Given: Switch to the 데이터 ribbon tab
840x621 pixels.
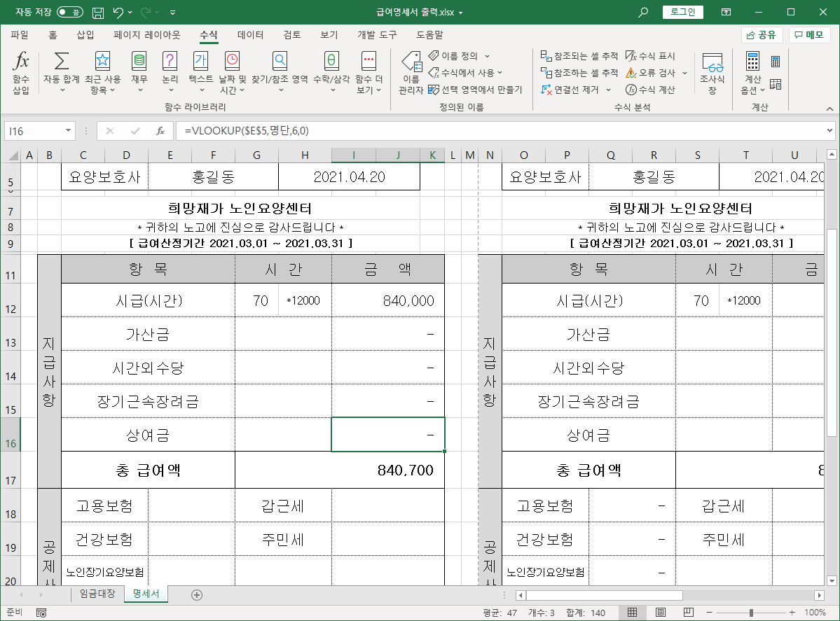Looking at the screenshot, I should click(x=250, y=35).
